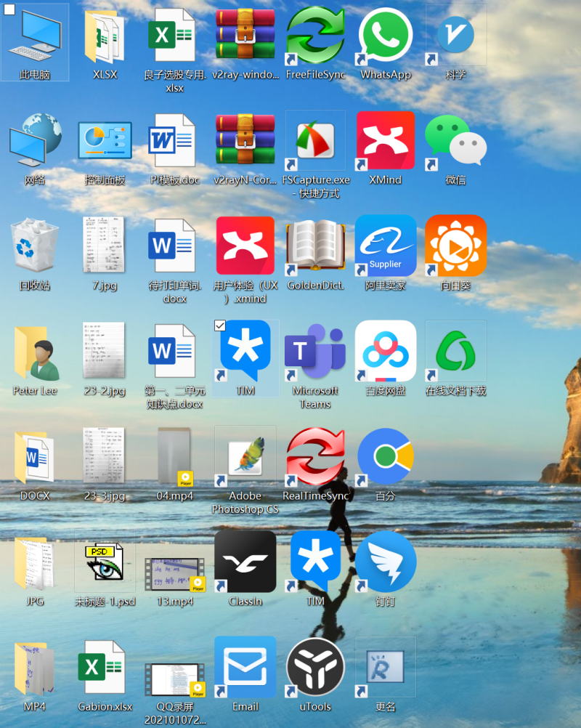Image resolution: width=581 pixels, height=728 pixels.
Task: Click the TIM shortcut beside ClassIn
Action: point(316,562)
